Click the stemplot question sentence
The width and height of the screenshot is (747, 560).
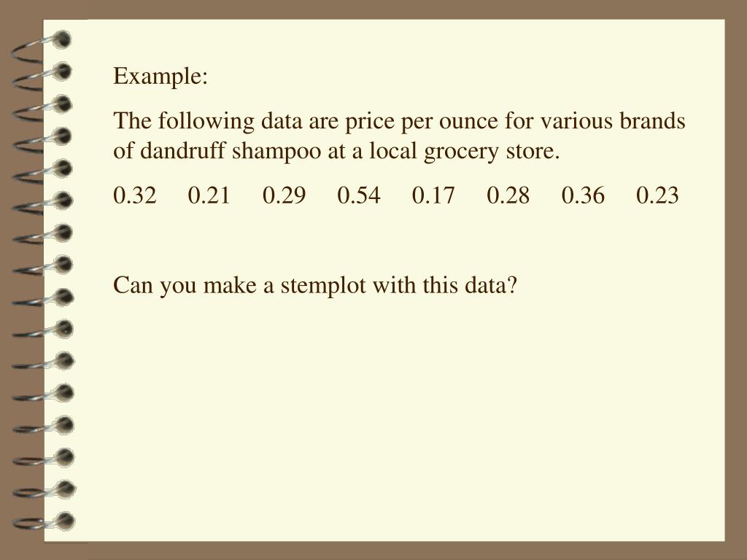point(315,286)
